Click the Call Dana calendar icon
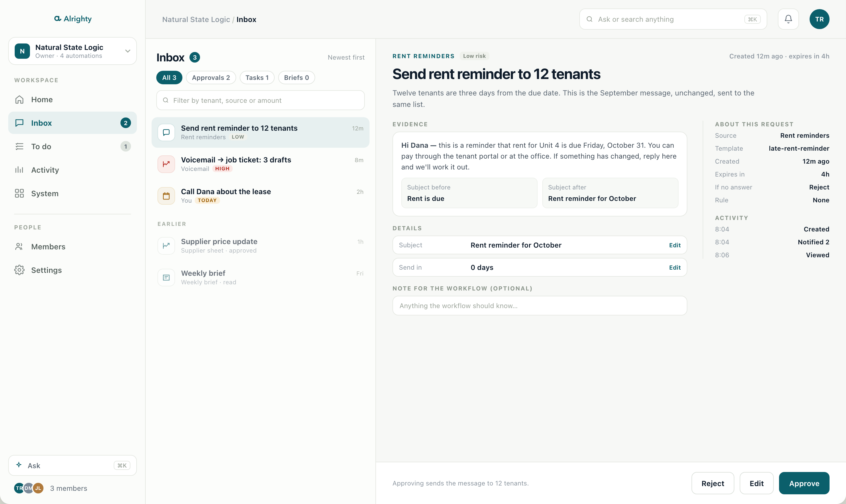Screen dimensions: 846x504 tap(166, 196)
